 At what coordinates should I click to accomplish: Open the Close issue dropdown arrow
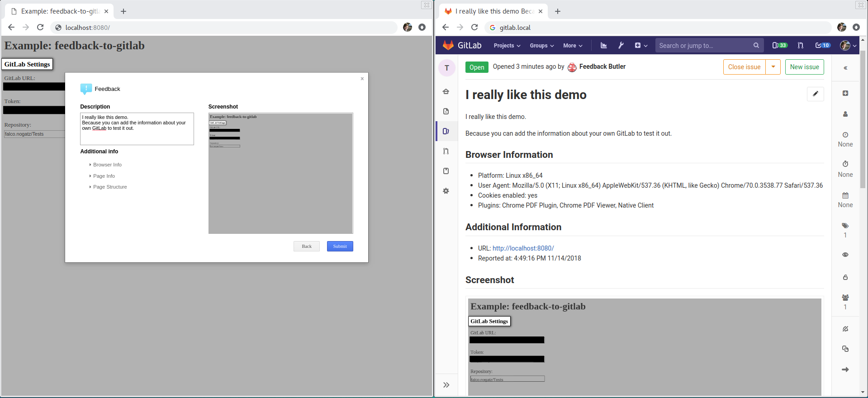tap(773, 67)
